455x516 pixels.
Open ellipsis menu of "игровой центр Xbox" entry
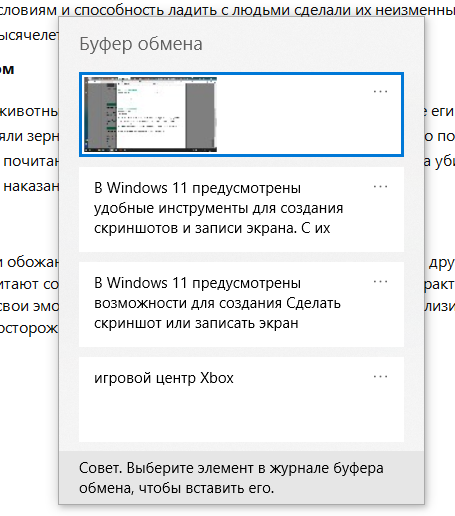(x=380, y=376)
